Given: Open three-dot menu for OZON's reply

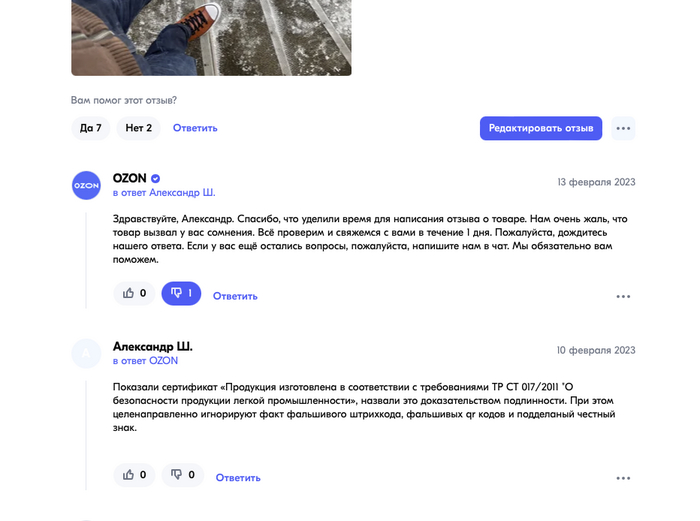Looking at the screenshot, I should (623, 297).
